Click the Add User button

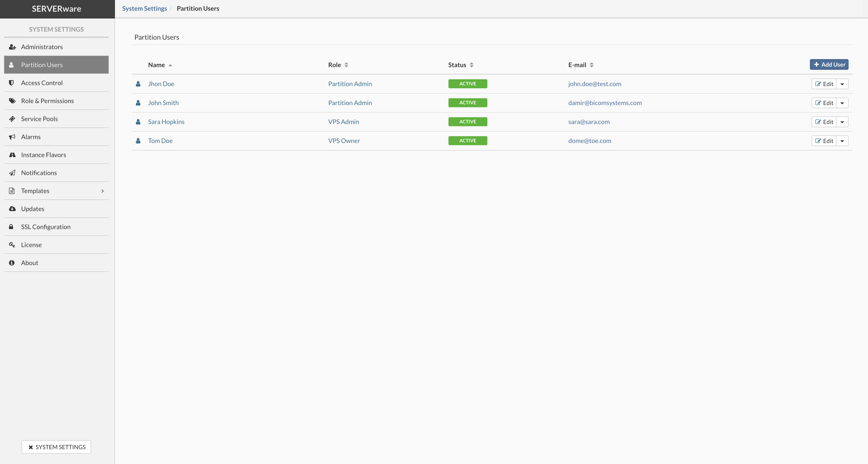[x=829, y=64]
